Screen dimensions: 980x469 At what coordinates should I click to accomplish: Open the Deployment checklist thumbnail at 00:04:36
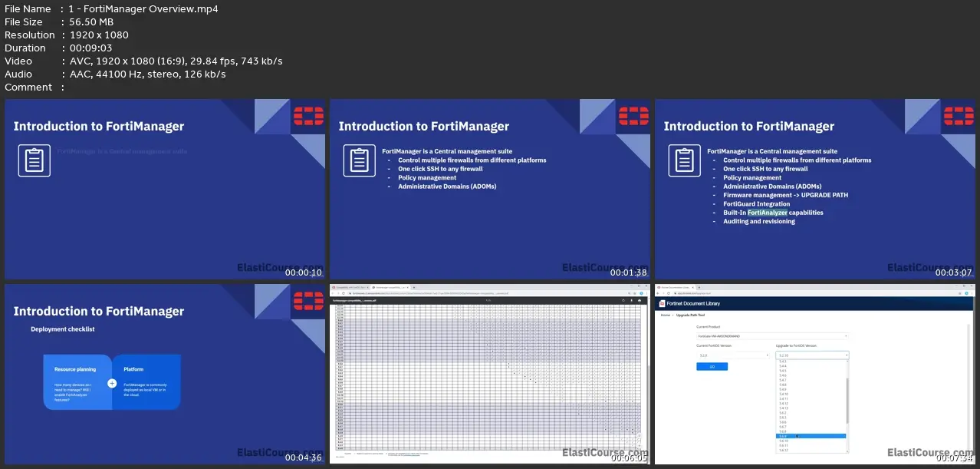tap(165, 374)
